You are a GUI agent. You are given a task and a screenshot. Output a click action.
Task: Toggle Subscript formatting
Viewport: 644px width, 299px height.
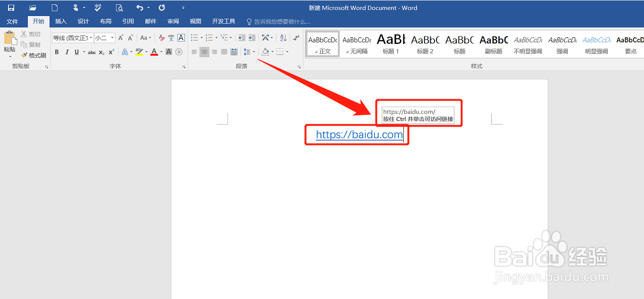pos(101,52)
